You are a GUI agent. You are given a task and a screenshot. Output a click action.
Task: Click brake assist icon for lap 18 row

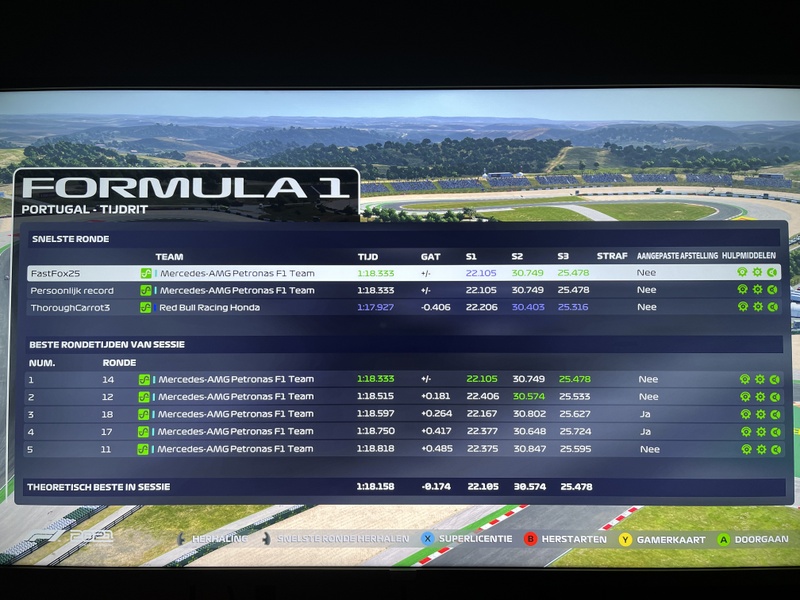click(x=776, y=414)
